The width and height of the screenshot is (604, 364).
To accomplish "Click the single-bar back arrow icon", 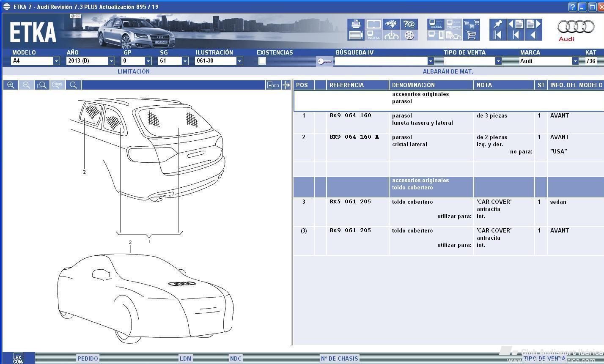I will coord(516,35).
